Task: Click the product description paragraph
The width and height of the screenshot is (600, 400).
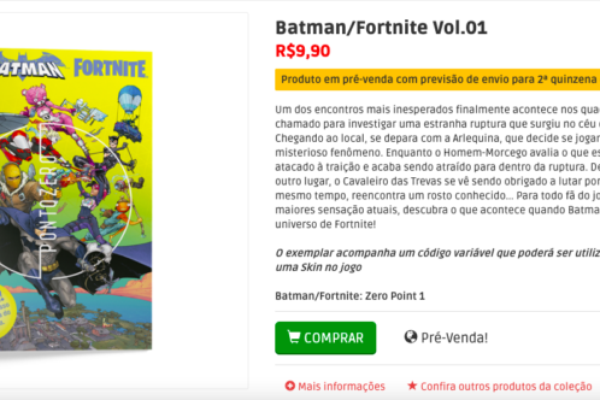Action: [x=437, y=167]
